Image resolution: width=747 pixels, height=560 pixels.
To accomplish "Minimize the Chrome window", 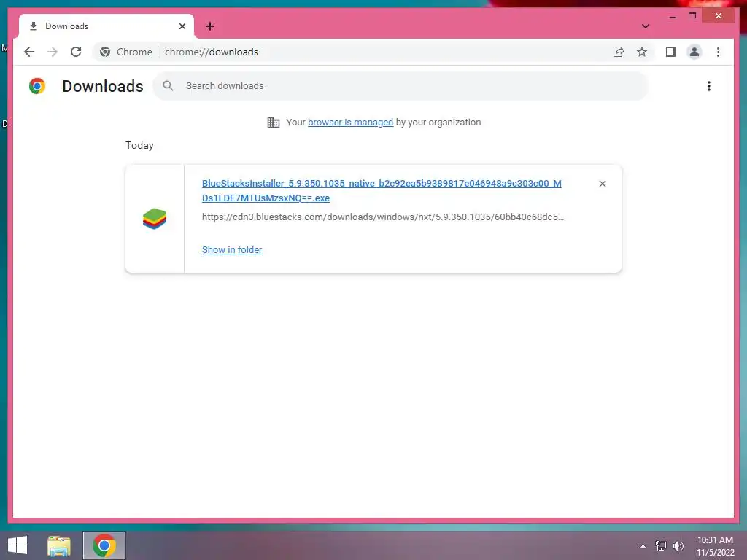I will tap(672, 16).
